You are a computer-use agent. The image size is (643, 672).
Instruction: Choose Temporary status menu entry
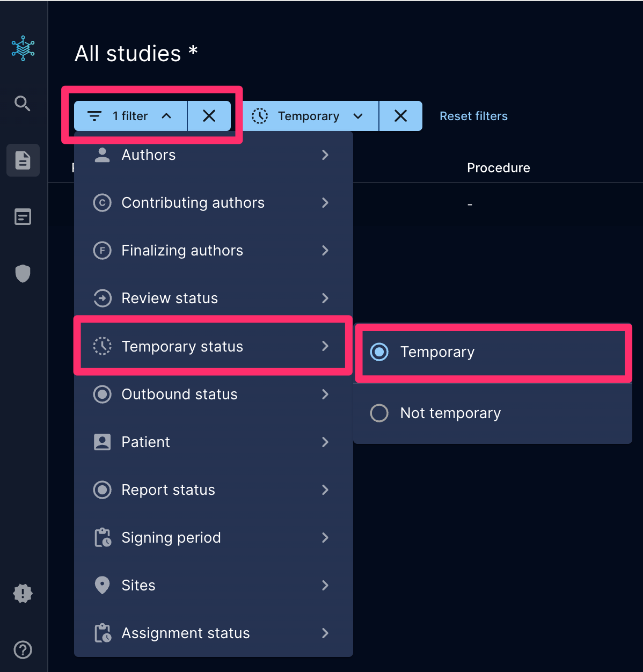tap(213, 346)
